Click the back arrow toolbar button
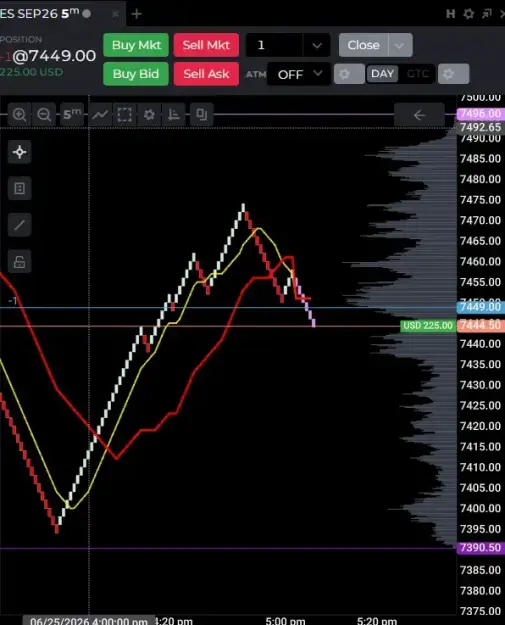505x625 pixels. pyautogui.click(x=419, y=115)
